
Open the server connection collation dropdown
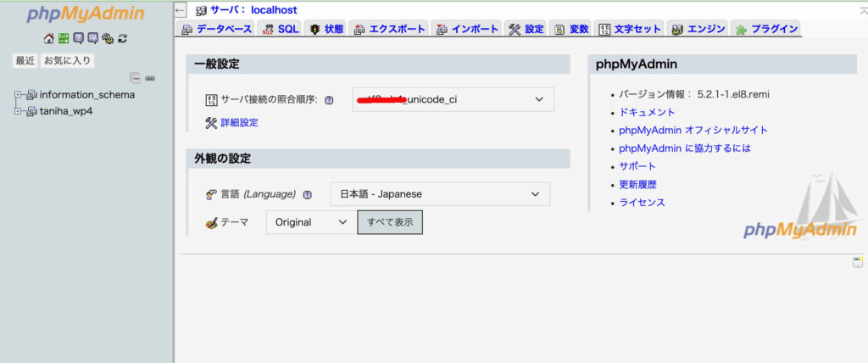tap(453, 100)
